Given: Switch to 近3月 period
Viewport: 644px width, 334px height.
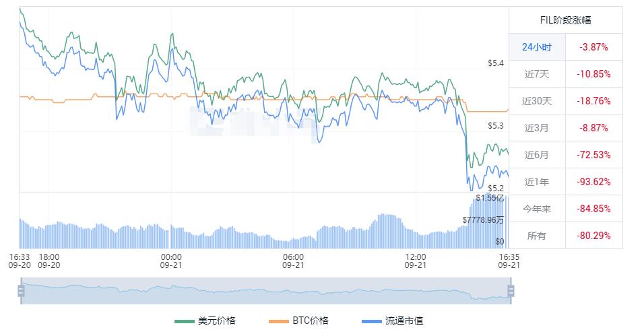Looking at the screenshot, I should coord(537,128).
